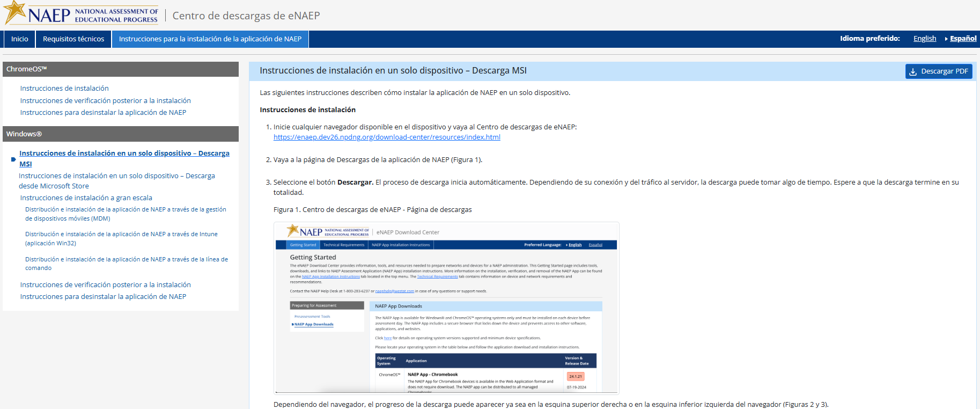The width and height of the screenshot is (980, 409).
Task: Open ChromeOS uninstall NAEP app instructions
Action: (x=103, y=113)
